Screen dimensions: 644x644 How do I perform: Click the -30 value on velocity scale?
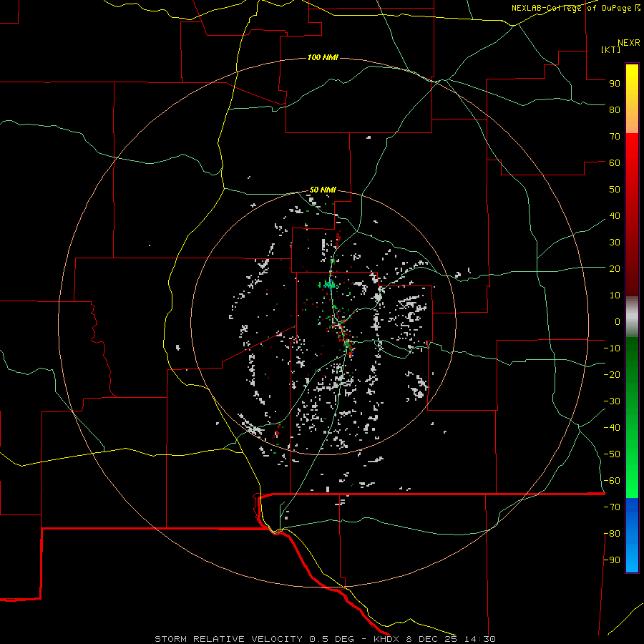(x=612, y=401)
